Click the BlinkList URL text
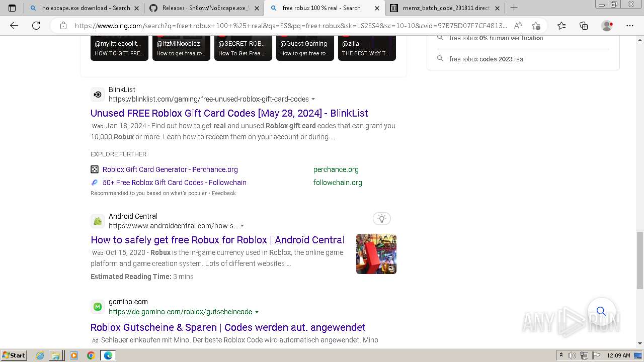This screenshot has height=362, width=644. [x=209, y=100]
